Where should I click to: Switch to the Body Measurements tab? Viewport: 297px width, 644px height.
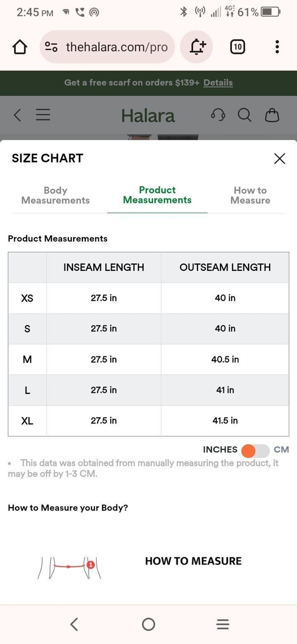[x=55, y=195]
